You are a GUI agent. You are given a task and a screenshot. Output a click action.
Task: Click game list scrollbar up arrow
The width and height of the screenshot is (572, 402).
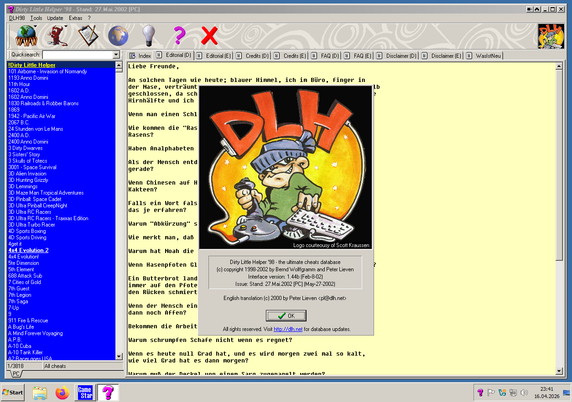(119, 65)
